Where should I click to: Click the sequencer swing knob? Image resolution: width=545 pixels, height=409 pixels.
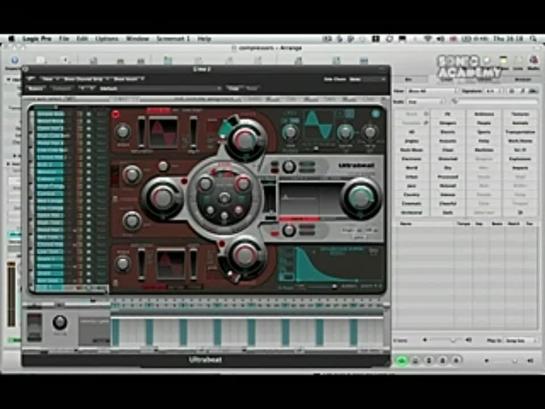pyautogui.click(x=60, y=323)
